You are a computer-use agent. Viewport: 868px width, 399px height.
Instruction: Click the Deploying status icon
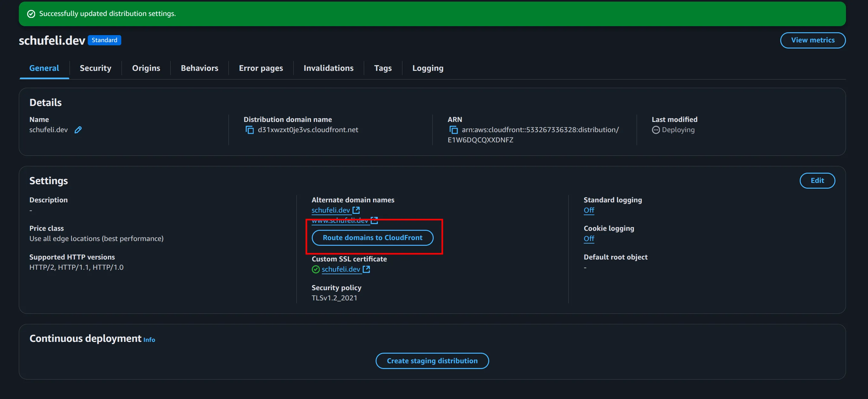pyautogui.click(x=655, y=130)
